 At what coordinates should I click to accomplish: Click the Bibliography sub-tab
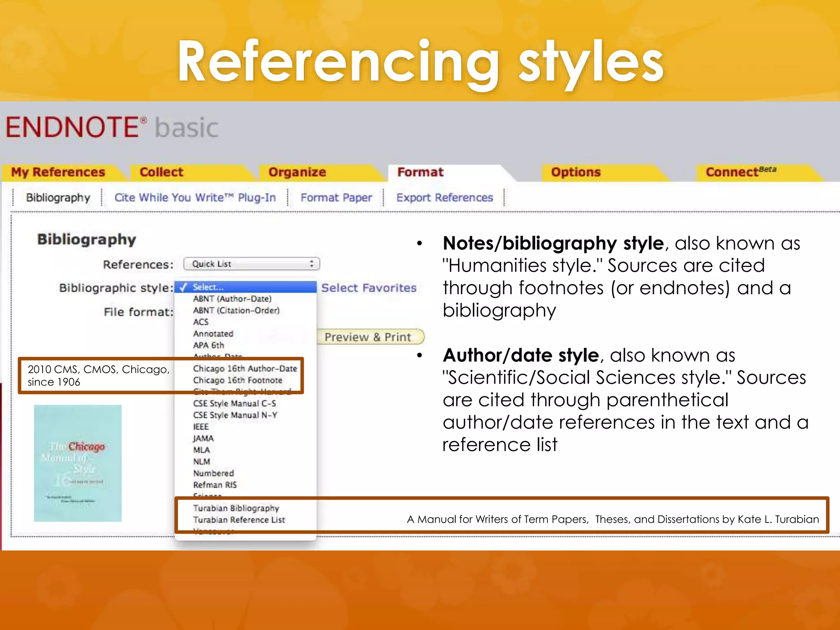tap(58, 198)
